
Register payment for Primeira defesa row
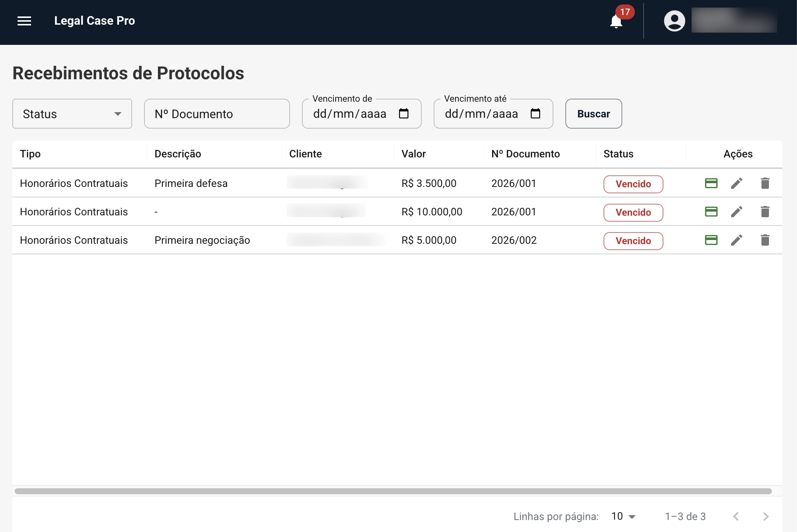[711, 183]
